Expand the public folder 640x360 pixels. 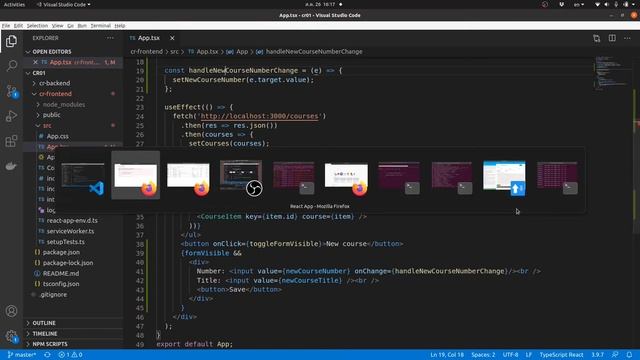click(x=73, y=115)
